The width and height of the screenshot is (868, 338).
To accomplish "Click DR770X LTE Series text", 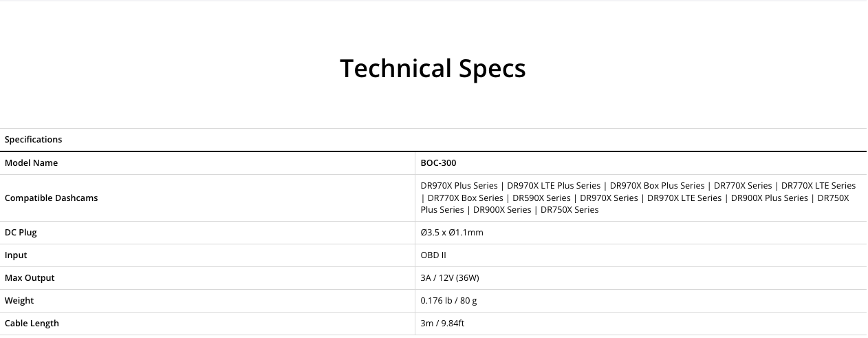I will 818,186.
